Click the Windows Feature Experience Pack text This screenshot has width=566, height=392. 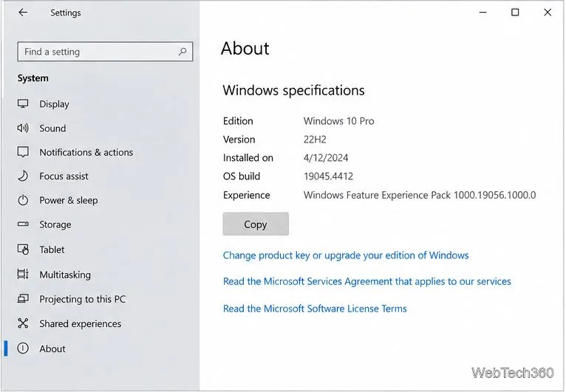pyautogui.click(x=420, y=195)
